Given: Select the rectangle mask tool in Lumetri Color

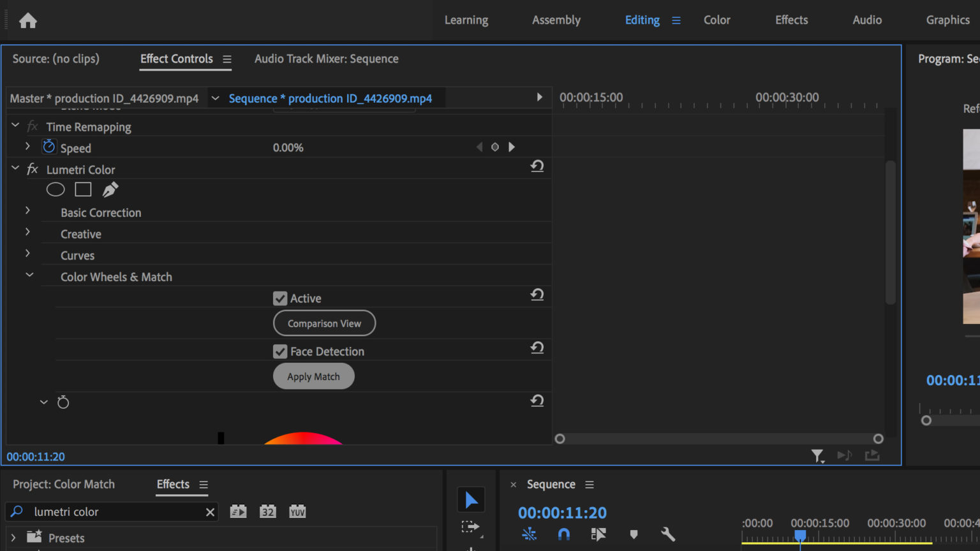Looking at the screenshot, I should (x=83, y=189).
